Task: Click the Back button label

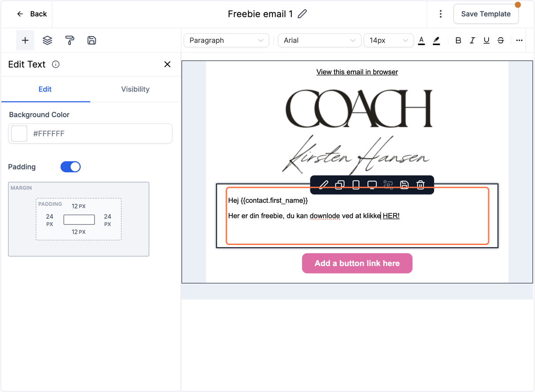Action: 38,14
